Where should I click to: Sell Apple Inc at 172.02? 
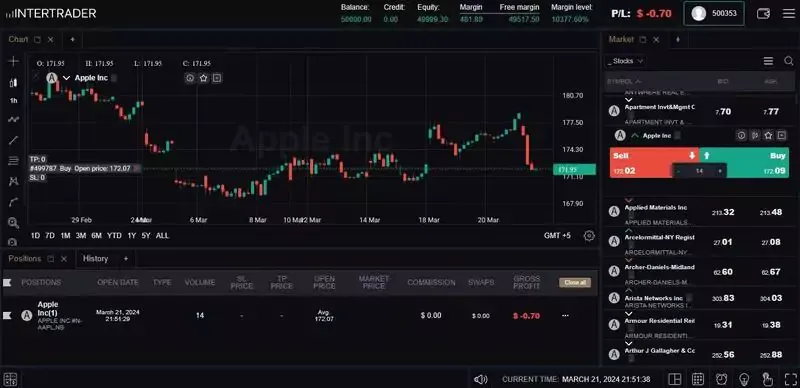pyautogui.click(x=641, y=163)
